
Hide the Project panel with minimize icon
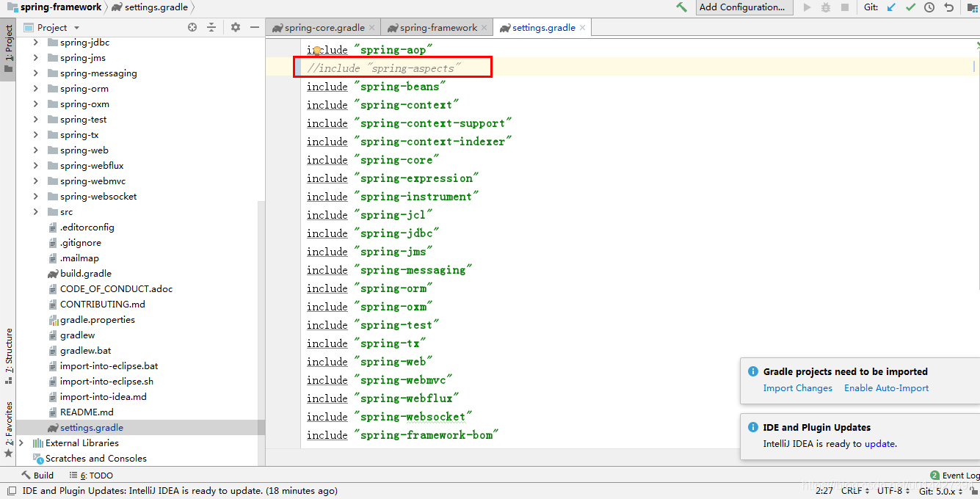(255, 27)
